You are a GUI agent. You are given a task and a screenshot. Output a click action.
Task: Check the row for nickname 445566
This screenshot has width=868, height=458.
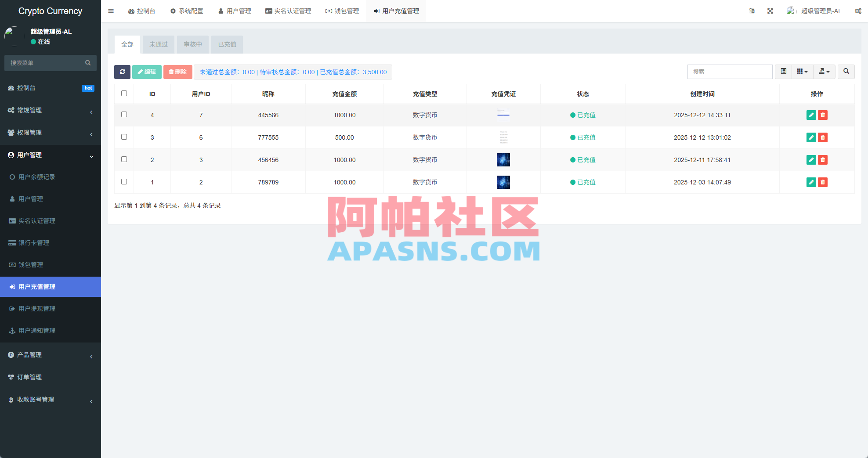(124, 115)
